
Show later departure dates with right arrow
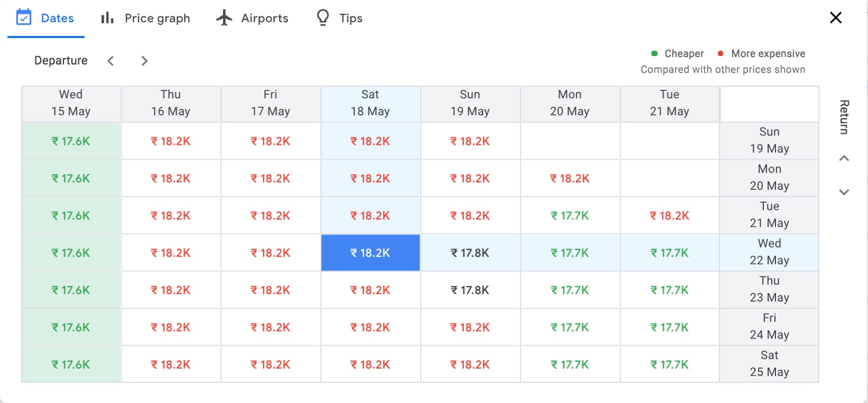point(144,61)
